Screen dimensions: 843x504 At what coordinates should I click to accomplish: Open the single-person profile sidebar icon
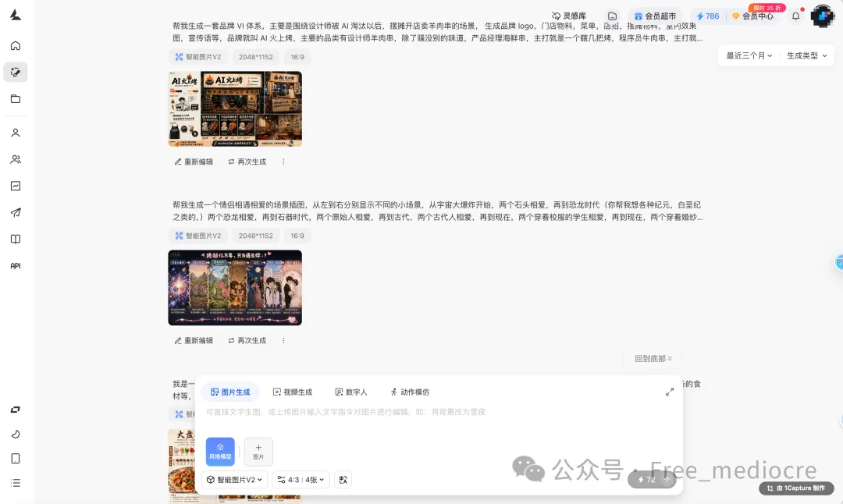click(16, 133)
